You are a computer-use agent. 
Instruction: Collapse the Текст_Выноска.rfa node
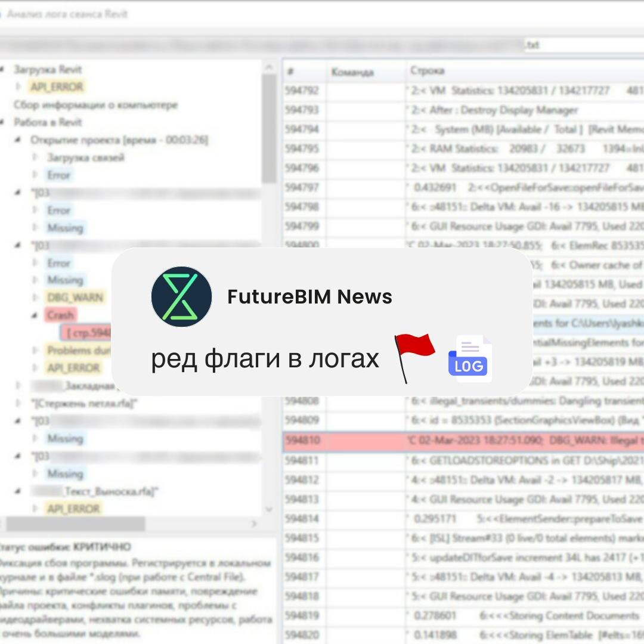click(x=18, y=491)
